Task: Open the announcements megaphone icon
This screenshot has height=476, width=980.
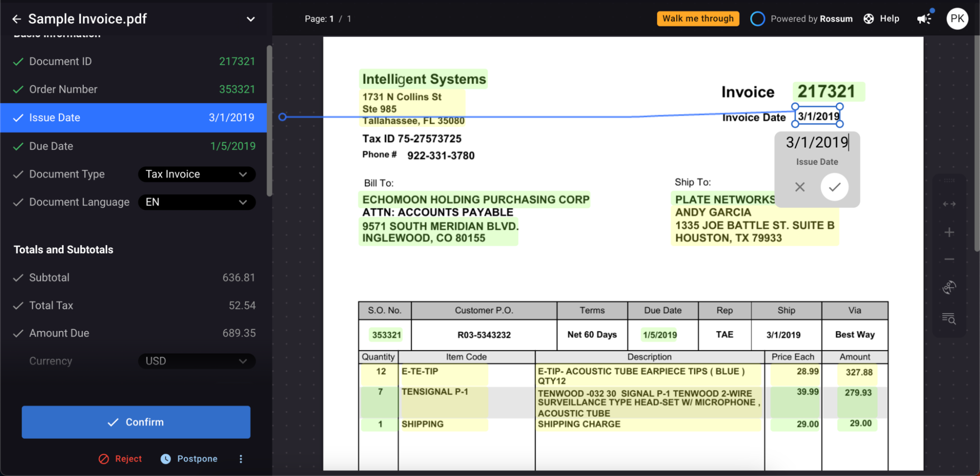Action: (925, 19)
